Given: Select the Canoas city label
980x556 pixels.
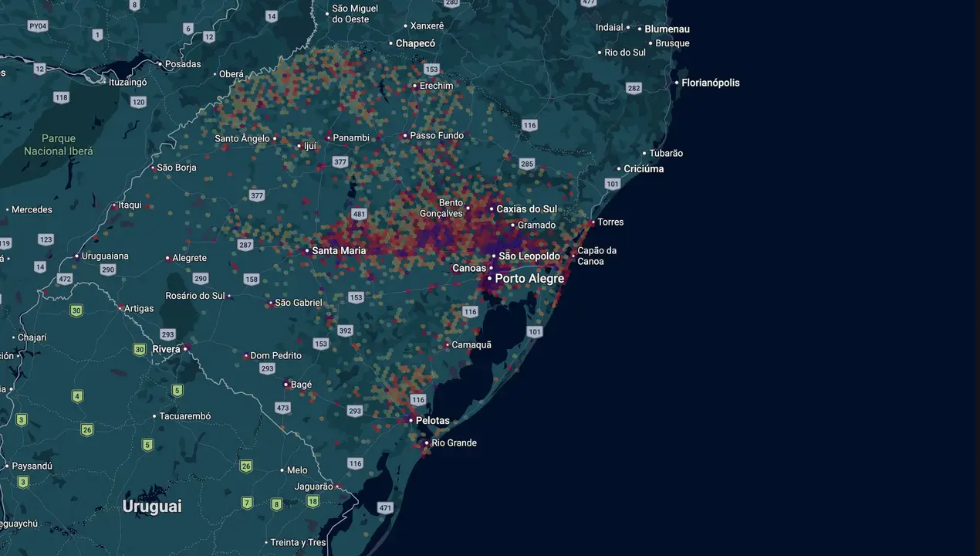Looking at the screenshot, I should click(x=469, y=268).
